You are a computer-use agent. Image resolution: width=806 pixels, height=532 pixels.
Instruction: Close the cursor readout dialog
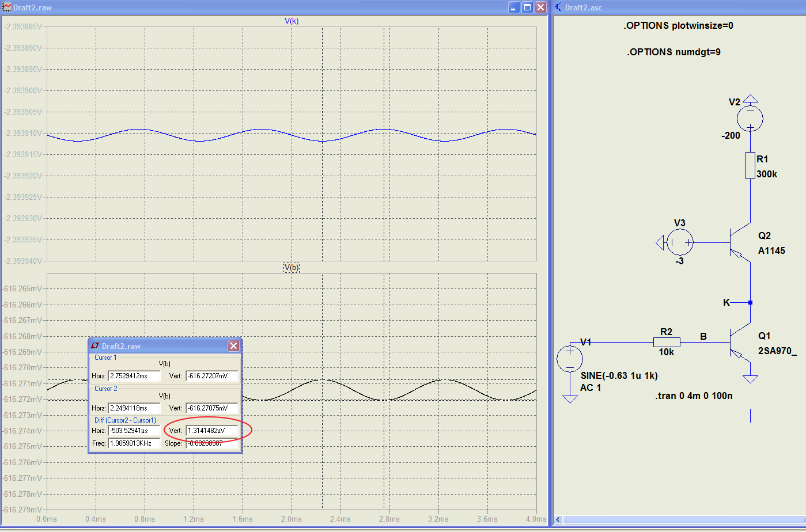[x=233, y=345]
